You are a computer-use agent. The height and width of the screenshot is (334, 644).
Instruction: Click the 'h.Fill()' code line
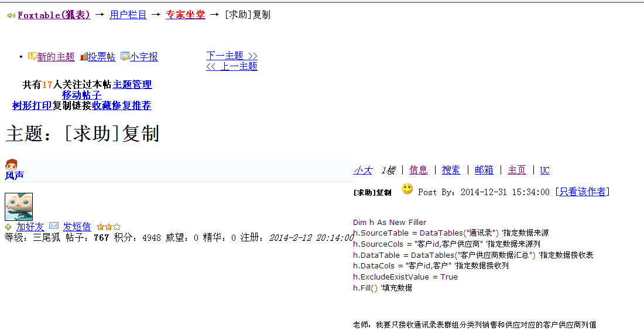point(382,288)
